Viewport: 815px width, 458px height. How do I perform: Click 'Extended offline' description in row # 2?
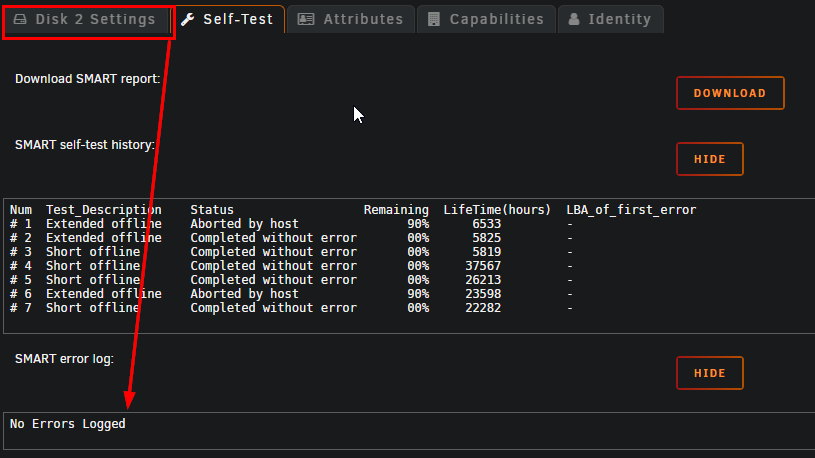[103, 238]
